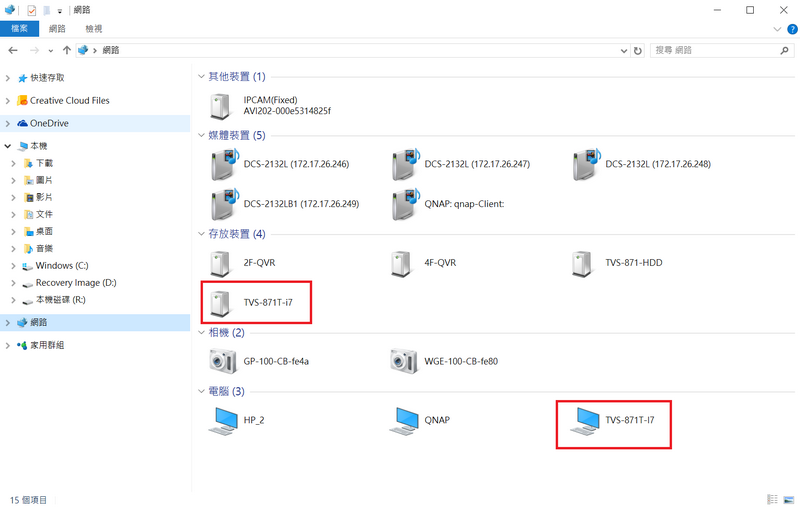The image size is (800, 507).
Task: Collapse the 相機 (2) group
Action: coord(201,333)
